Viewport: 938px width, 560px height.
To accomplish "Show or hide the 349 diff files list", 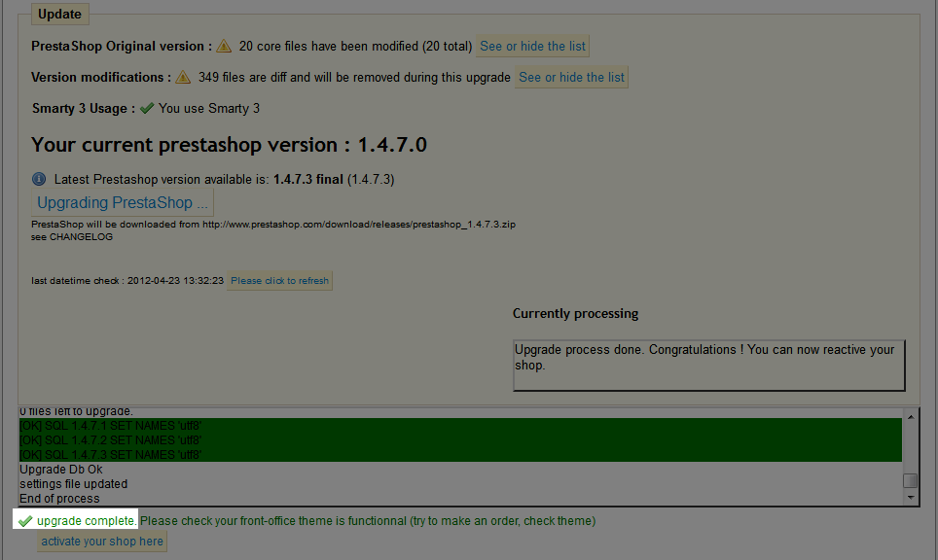I will 571,77.
